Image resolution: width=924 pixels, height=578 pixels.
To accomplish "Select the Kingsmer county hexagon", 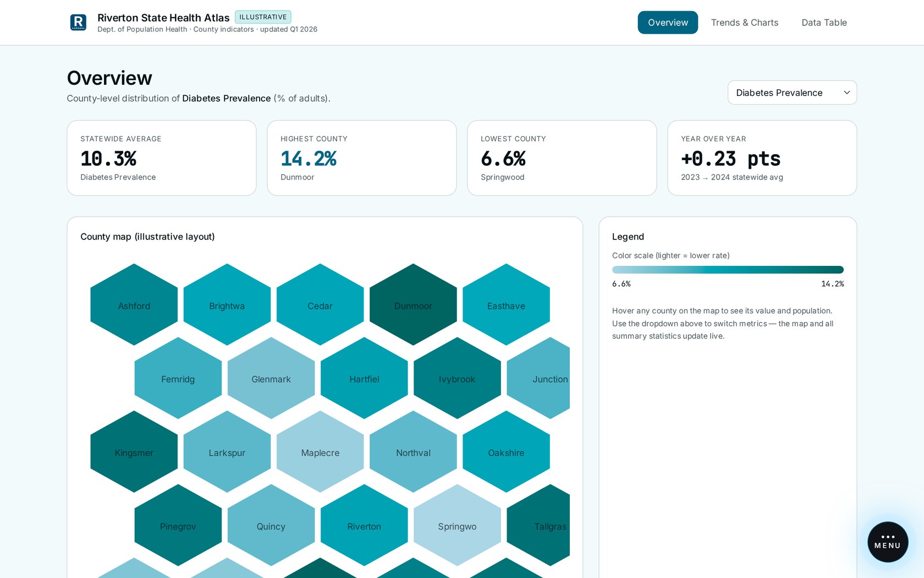I will click(x=134, y=451).
